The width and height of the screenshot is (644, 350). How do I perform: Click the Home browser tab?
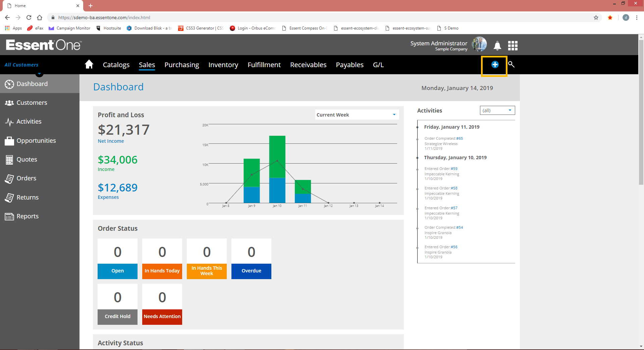point(43,6)
